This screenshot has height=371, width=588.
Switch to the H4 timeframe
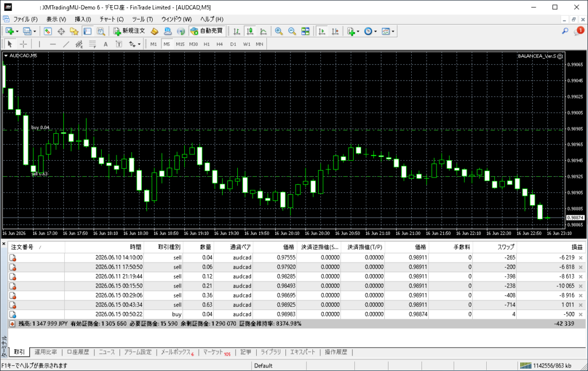pyautogui.click(x=219, y=44)
